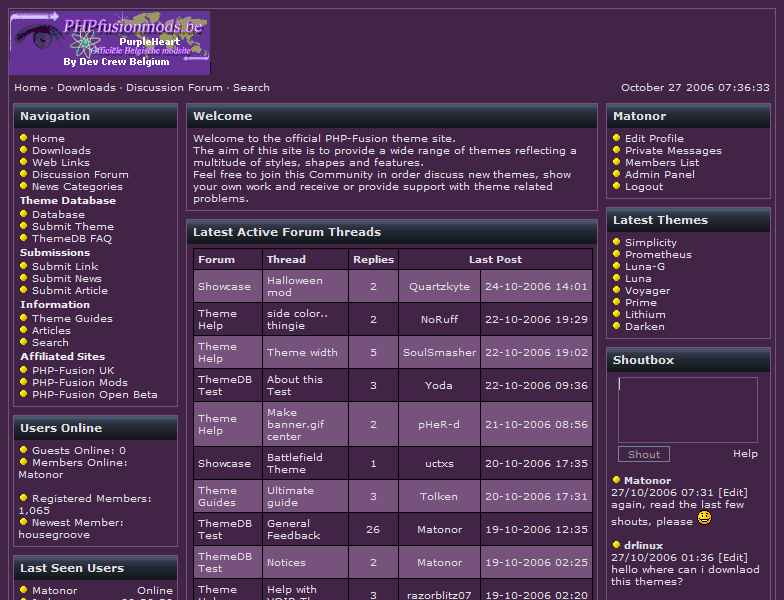Open the Ultimate guide thread
The width and height of the screenshot is (784, 600).
pos(290,496)
